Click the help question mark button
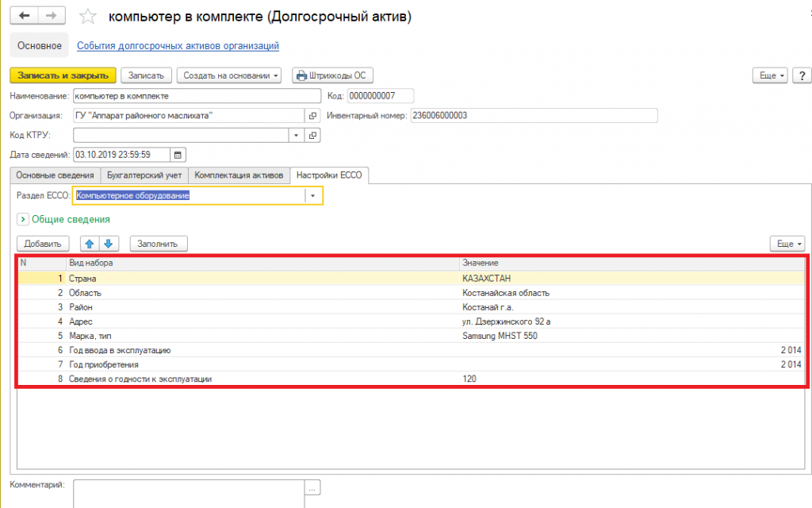 click(801, 75)
